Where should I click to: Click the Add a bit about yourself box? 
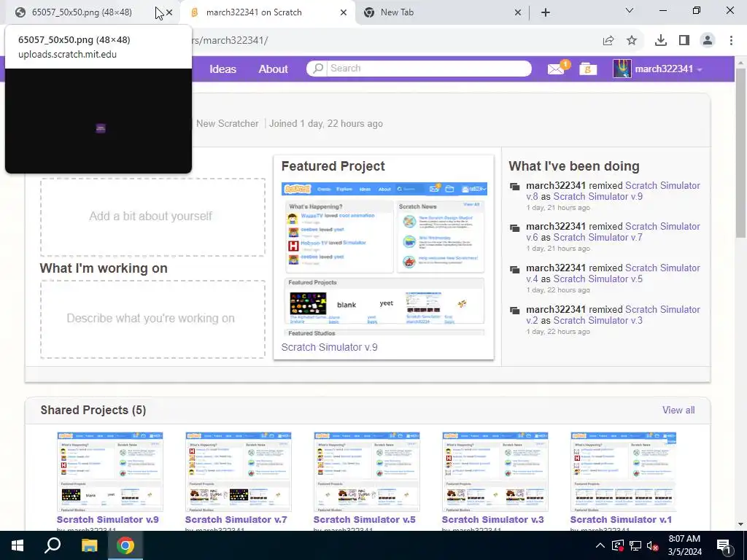pos(152,217)
